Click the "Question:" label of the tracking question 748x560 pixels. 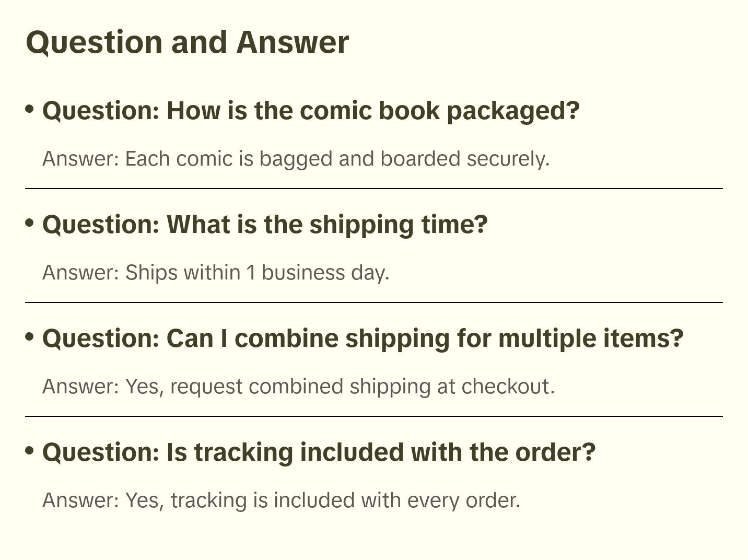click(x=100, y=452)
